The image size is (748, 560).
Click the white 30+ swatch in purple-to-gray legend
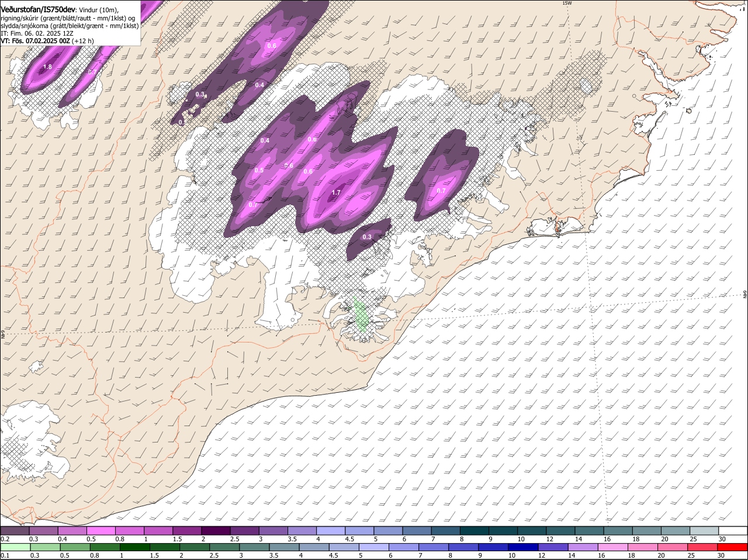pos(733,531)
